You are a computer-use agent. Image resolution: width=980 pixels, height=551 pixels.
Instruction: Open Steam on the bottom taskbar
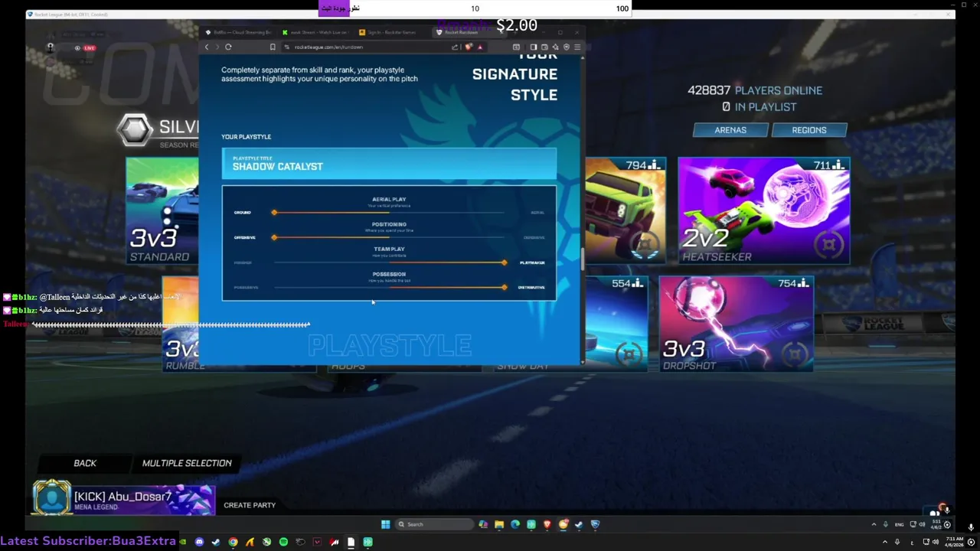(x=216, y=542)
